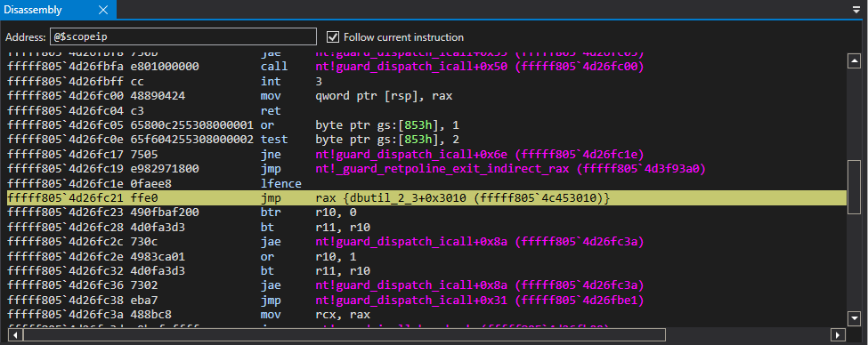Click the lfence instruction line
This screenshot has height=345, width=868.
pos(426,182)
